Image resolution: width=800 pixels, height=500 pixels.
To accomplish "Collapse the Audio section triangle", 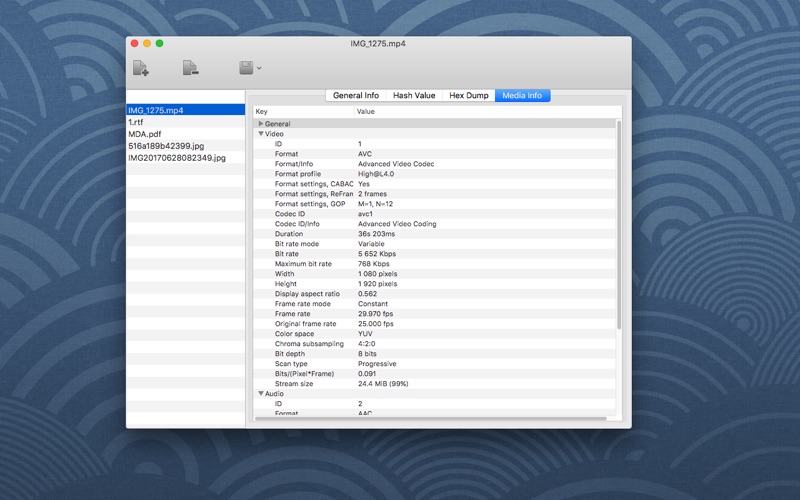I will click(261, 393).
